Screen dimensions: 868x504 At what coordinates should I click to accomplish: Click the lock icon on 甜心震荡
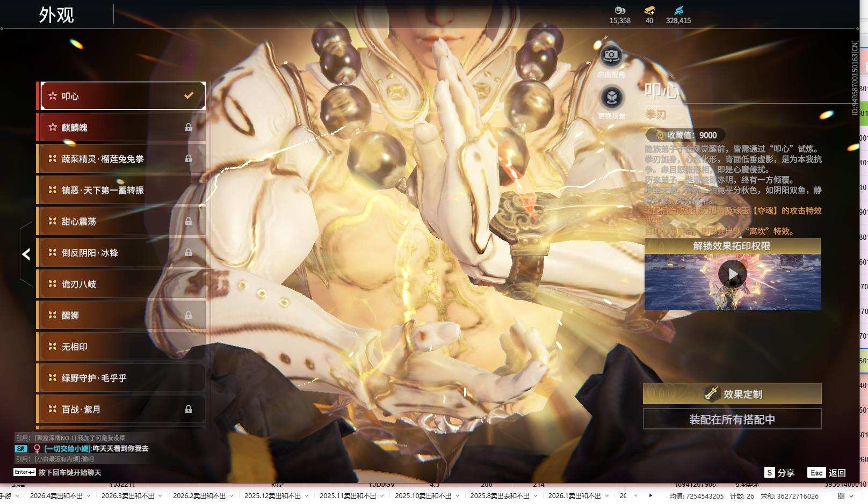tap(189, 221)
